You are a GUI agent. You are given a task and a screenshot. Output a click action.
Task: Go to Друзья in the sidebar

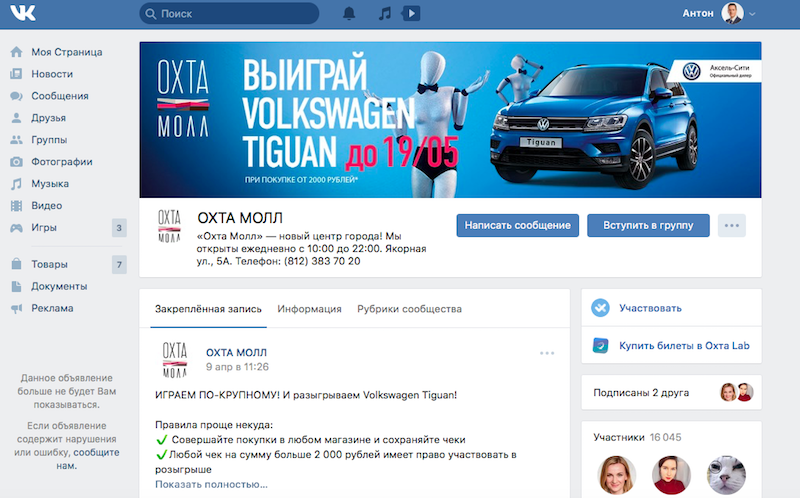click(48, 118)
